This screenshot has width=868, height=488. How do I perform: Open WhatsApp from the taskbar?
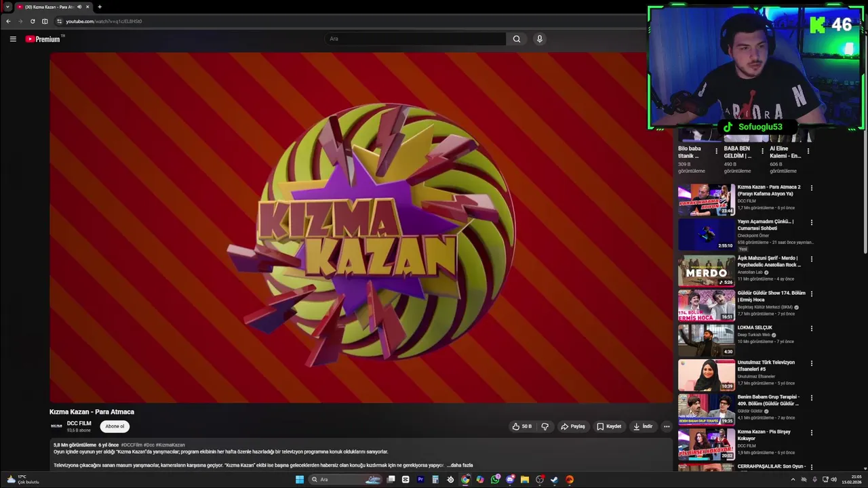click(x=495, y=479)
